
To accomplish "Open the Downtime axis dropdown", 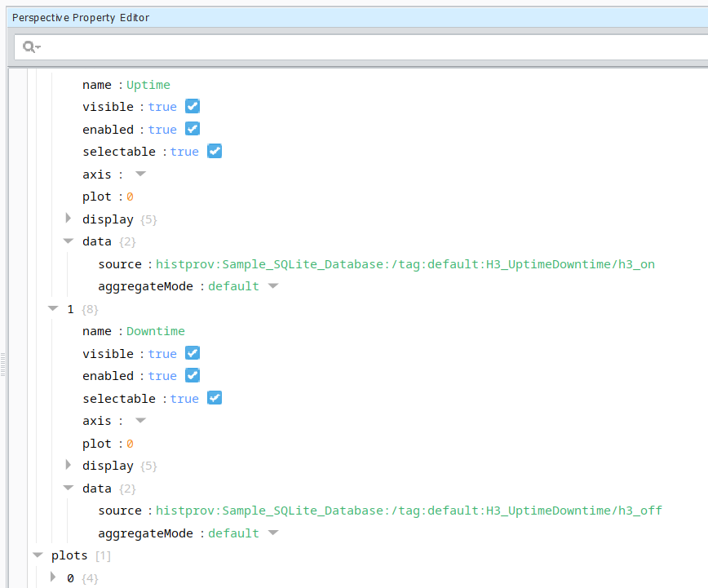I will 141,421.
